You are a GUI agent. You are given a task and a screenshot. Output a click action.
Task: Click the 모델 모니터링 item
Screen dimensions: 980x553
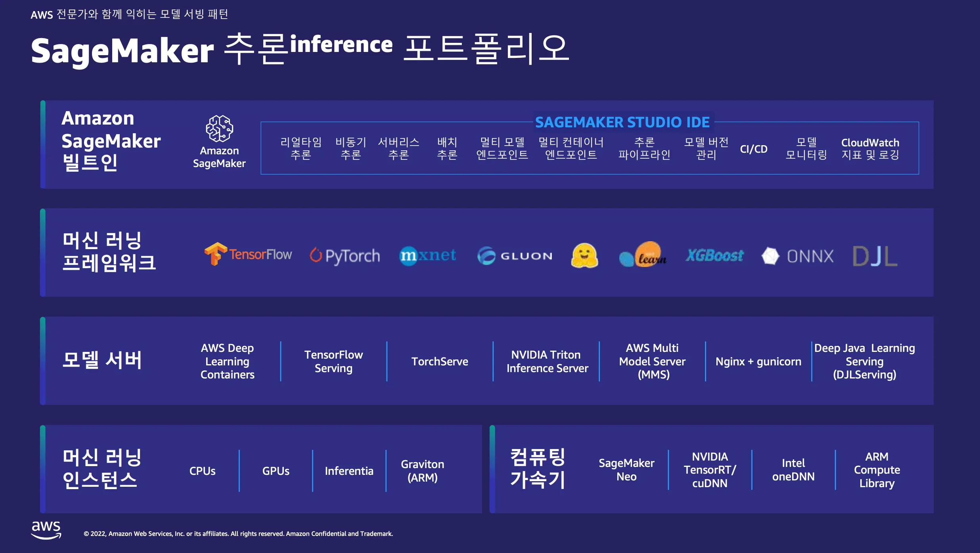point(806,148)
